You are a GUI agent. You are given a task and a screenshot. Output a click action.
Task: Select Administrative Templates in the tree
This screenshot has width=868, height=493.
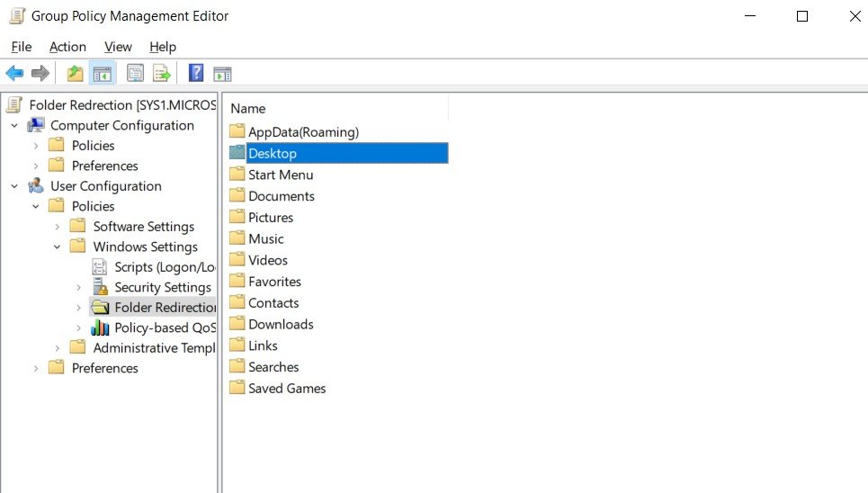(x=154, y=348)
